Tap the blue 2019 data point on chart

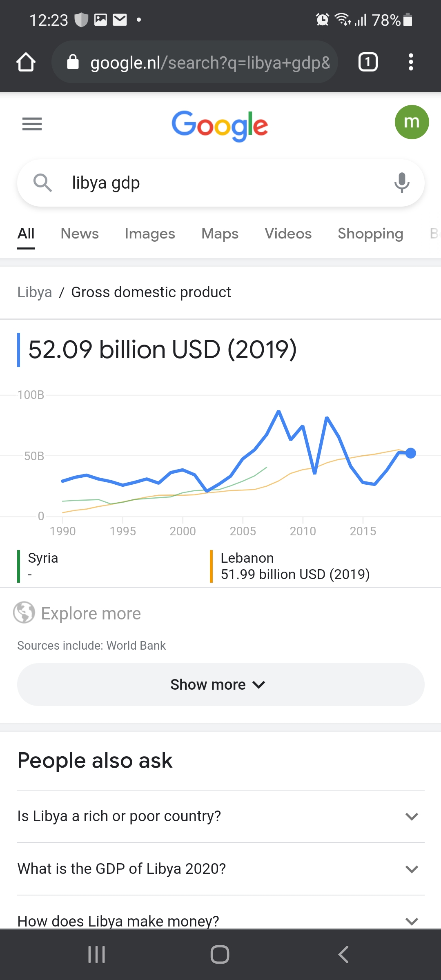(411, 453)
